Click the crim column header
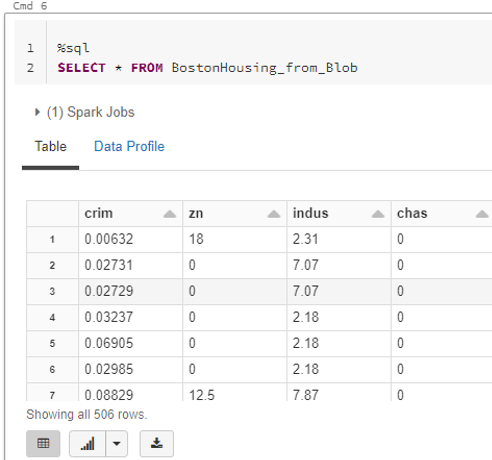The width and height of the screenshot is (492, 460). click(x=99, y=213)
